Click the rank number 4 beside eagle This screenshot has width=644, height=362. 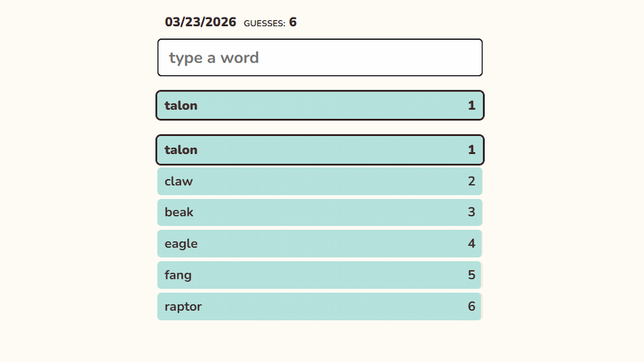point(471,244)
